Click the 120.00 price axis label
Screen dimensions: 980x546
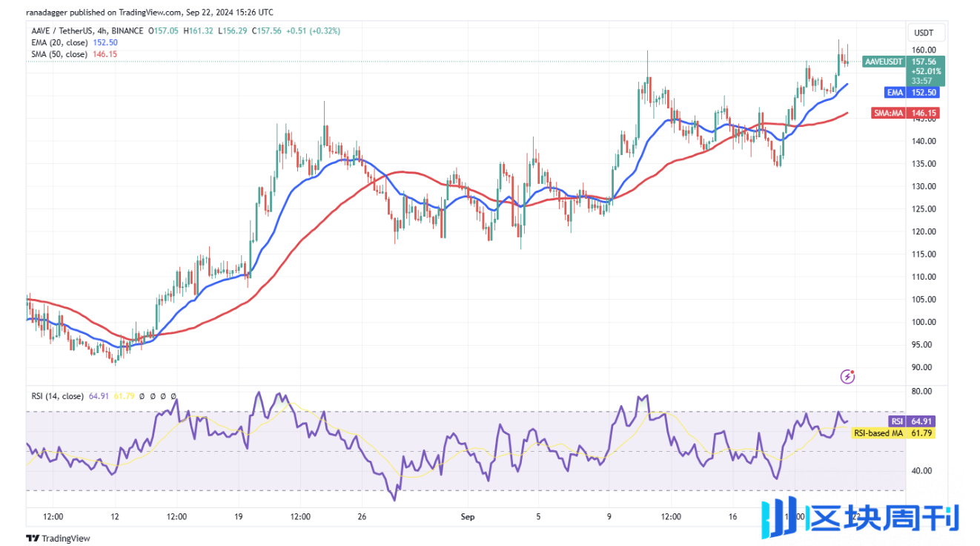[924, 231]
